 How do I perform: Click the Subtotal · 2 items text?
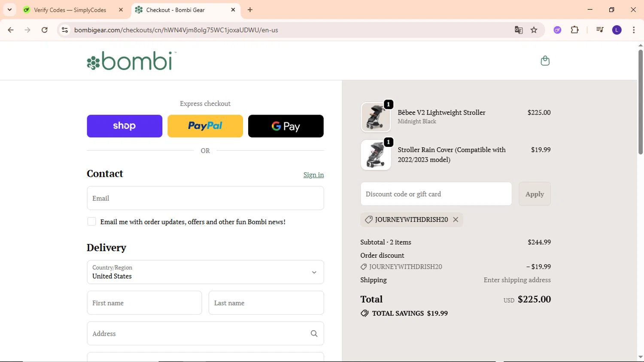tap(386, 242)
